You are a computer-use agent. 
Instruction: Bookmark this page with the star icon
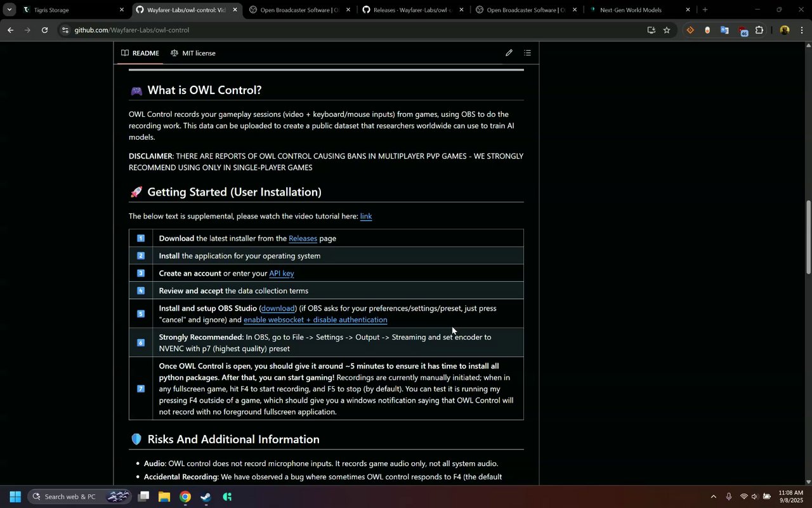667,30
